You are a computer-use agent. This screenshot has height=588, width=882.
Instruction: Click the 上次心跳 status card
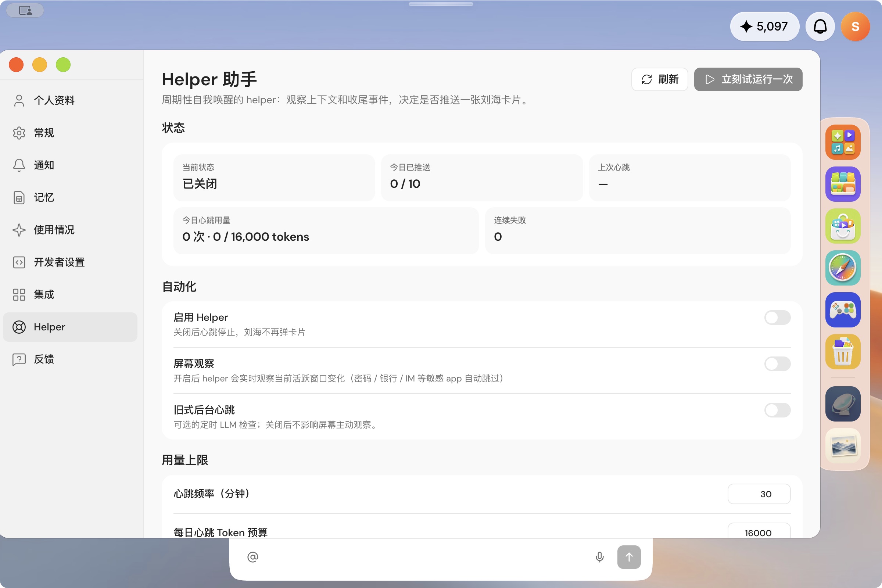pyautogui.click(x=690, y=178)
